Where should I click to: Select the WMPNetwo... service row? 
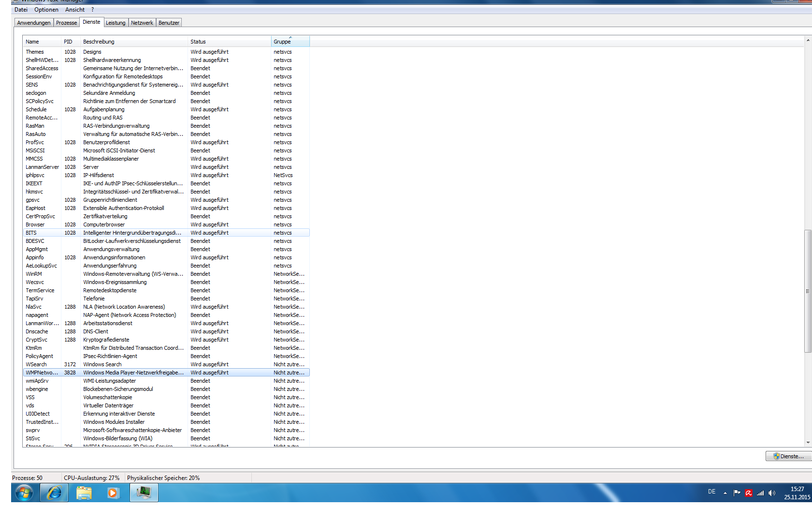[x=166, y=373]
